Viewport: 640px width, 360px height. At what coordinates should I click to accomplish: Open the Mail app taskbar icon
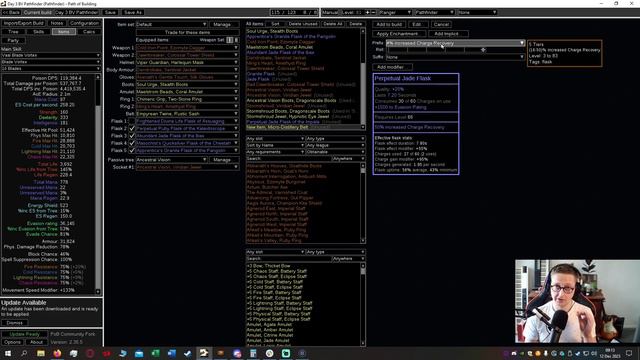coord(139,353)
